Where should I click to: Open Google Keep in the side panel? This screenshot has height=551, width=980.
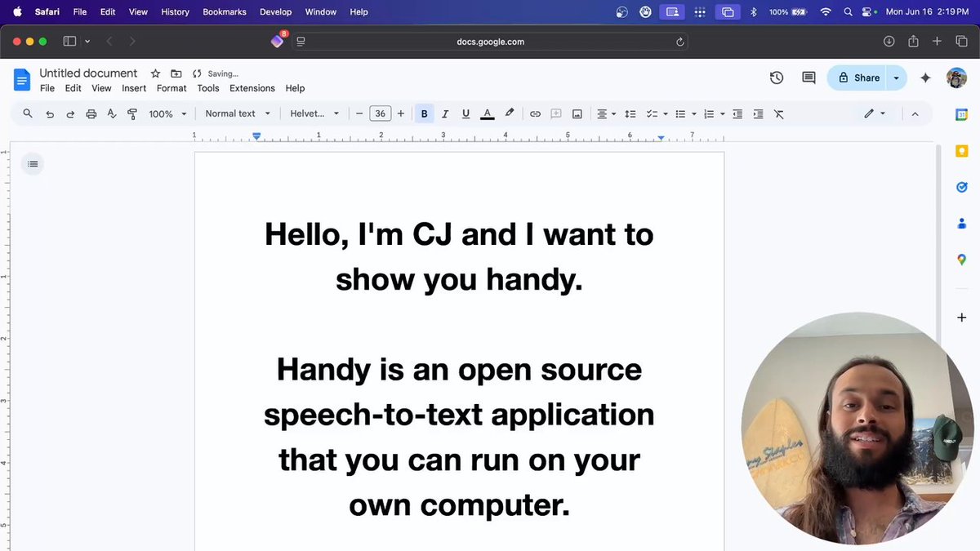coord(961,151)
